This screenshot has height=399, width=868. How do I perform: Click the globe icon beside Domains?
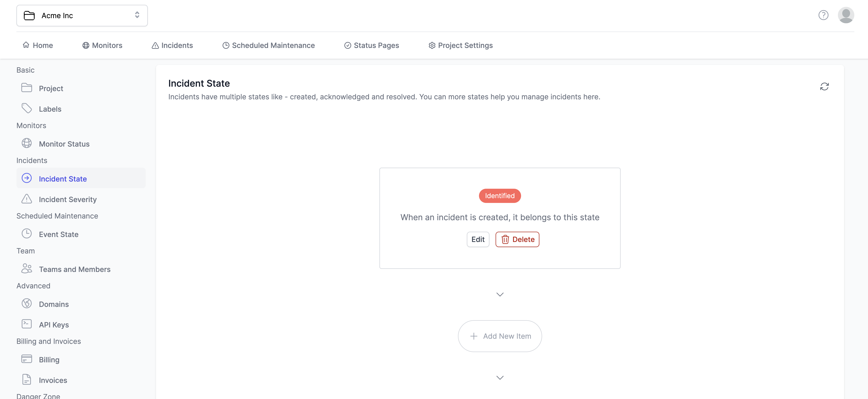tap(27, 304)
